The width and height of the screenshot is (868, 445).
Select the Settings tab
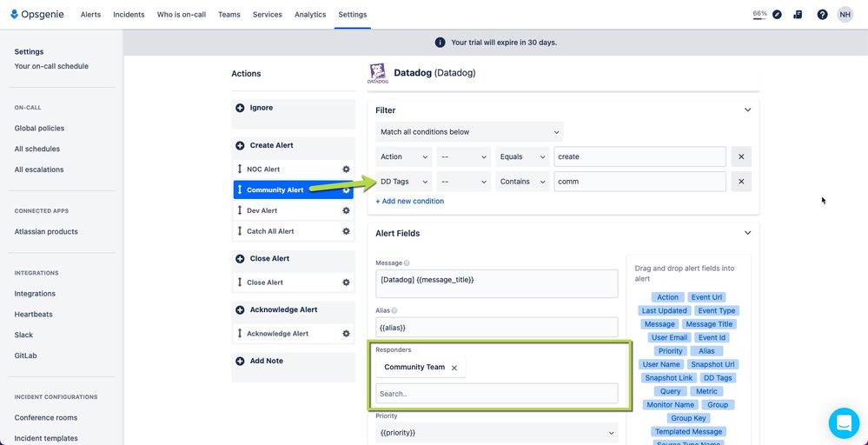pyautogui.click(x=353, y=15)
